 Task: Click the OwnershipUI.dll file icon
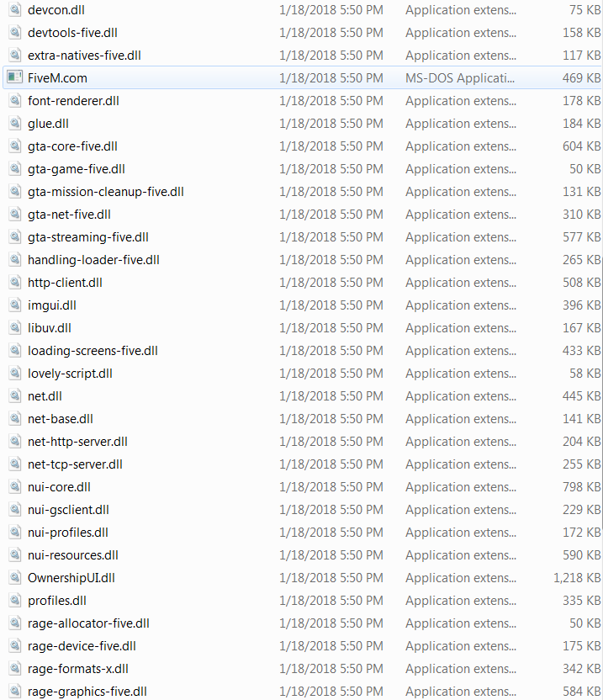[x=15, y=578]
